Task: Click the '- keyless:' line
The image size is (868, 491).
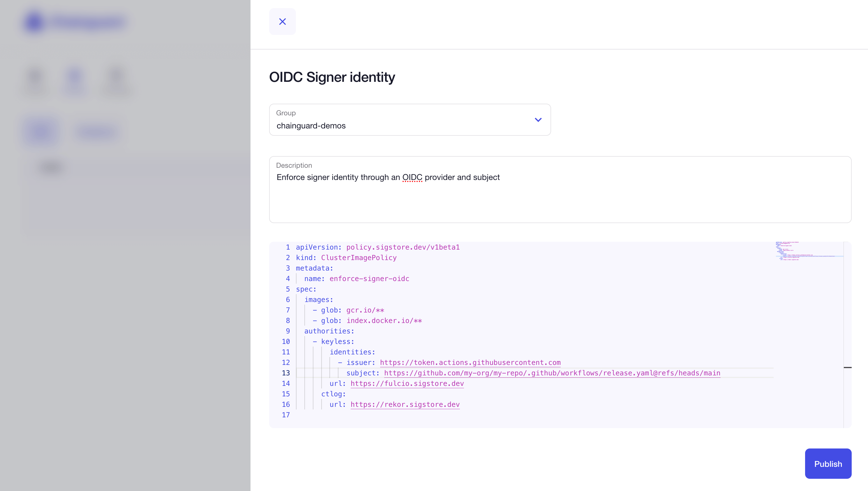Action: click(x=333, y=341)
